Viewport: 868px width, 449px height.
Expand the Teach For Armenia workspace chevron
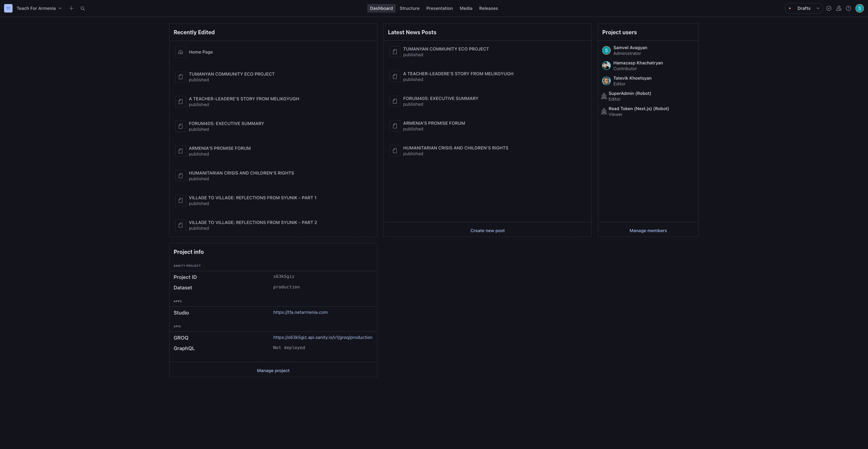point(60,8)
